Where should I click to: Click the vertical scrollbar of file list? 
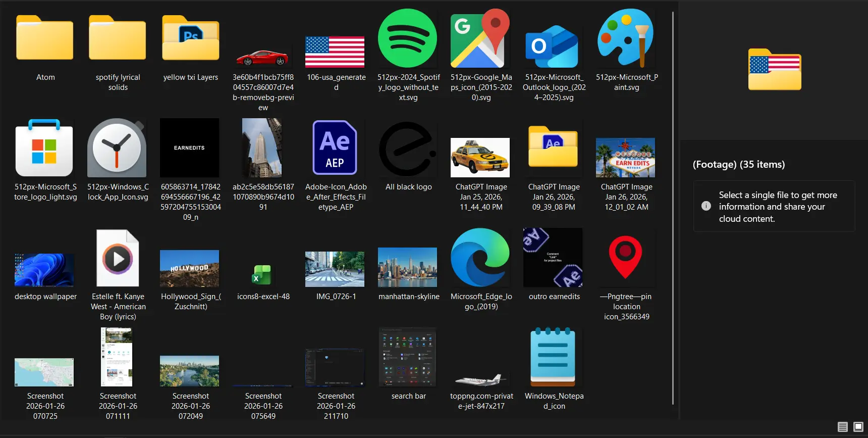pyautogui.click(x=673, y=207)
